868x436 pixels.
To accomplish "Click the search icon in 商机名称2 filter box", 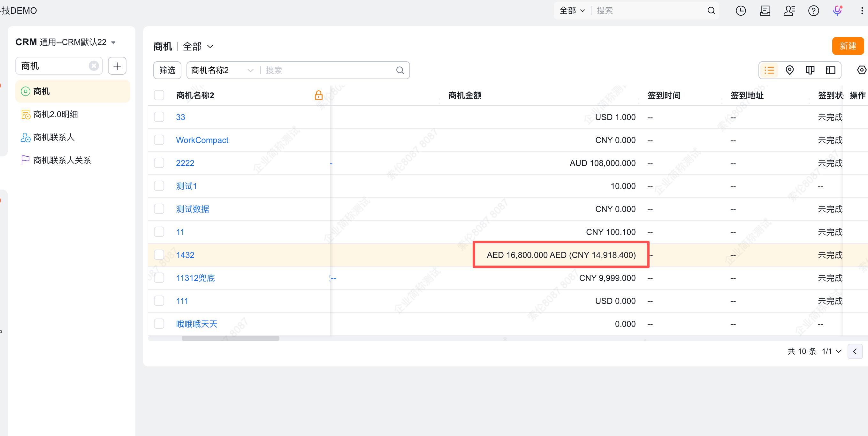I will click(400, 70).
